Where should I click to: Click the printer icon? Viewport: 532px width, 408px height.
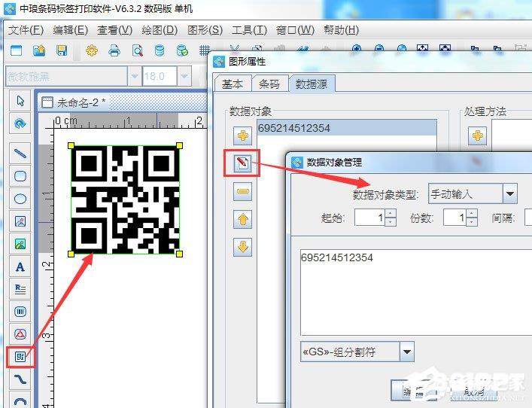114,50
